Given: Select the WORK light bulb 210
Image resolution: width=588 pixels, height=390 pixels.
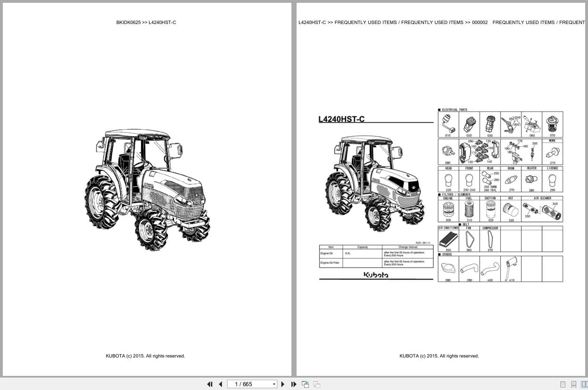Looking at the screenshot, I should coord(552,152).
